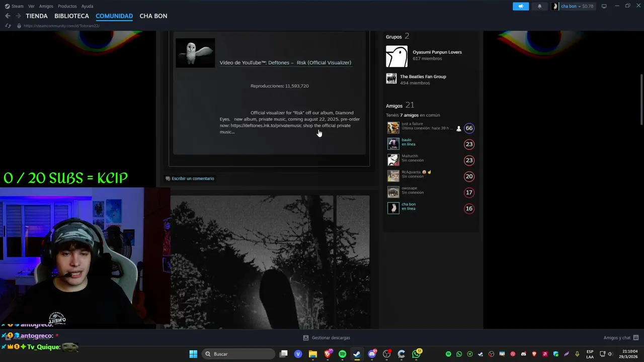Screen dimensions: 644x362
Task: Open friend owosape avatar
Action: pos(393,192)
